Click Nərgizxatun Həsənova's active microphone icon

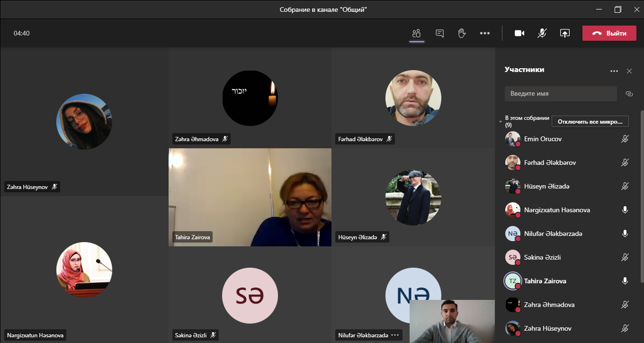pos(625,210)
